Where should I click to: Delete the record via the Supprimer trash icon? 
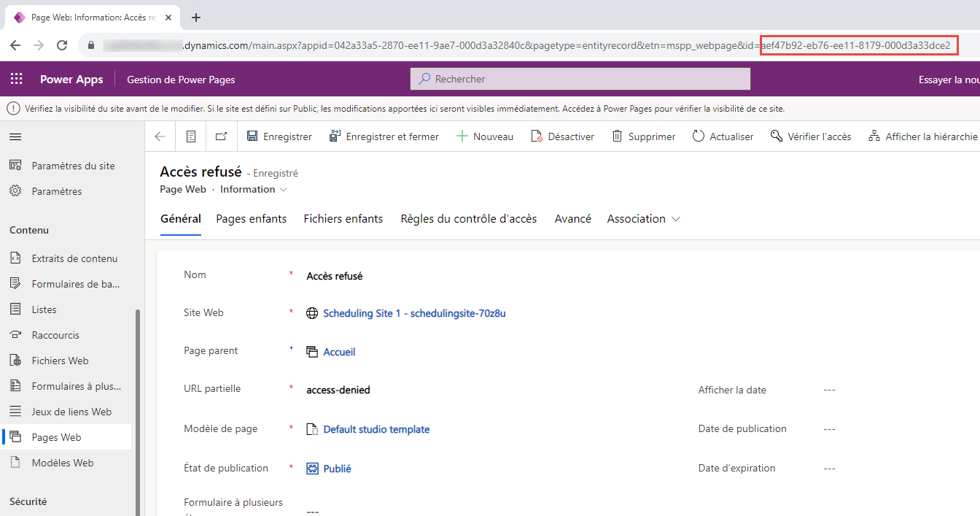tap(643, 136)
